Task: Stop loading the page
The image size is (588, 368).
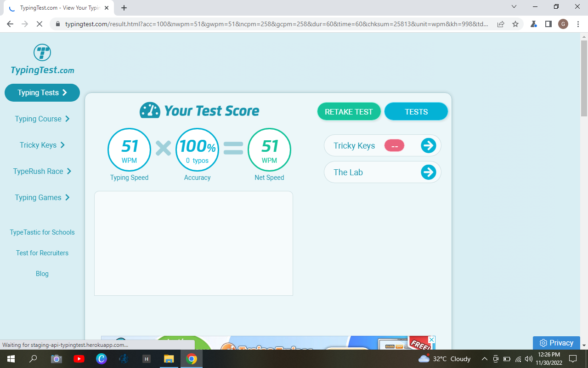Action: (x=40, y=24)
